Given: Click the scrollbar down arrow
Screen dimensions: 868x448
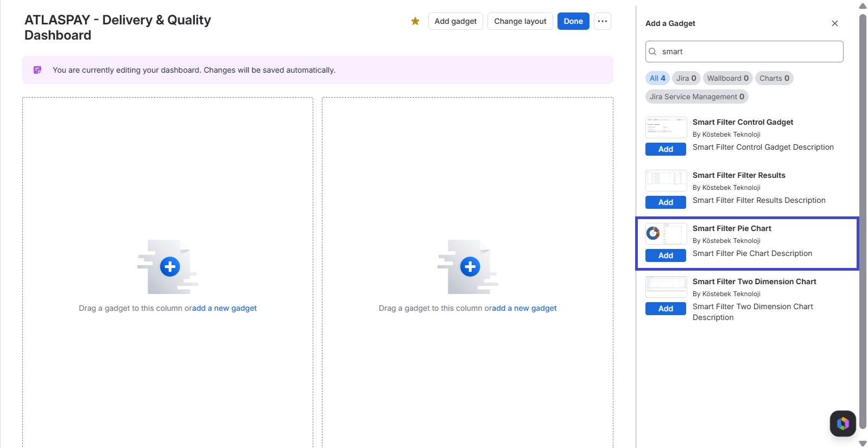Looking at the screenshot, I should coord(863,443).
